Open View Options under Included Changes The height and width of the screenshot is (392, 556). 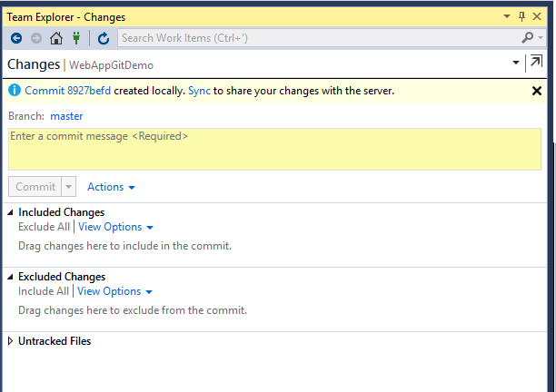point(115,227)
